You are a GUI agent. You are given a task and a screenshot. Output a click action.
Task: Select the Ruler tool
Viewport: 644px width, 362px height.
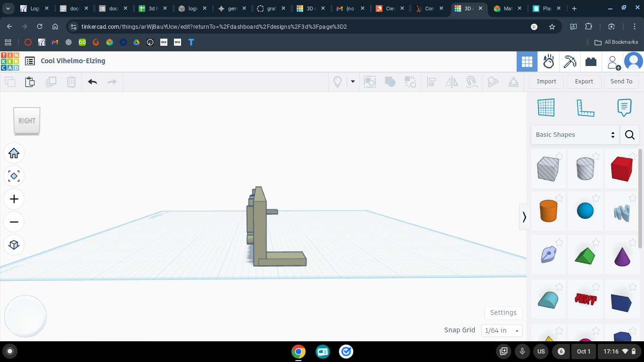[585, 107]
